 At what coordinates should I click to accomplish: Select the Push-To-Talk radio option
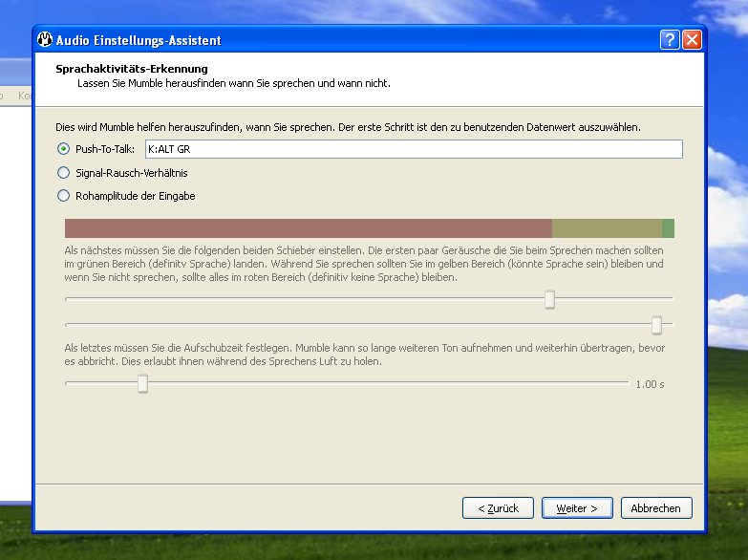(x=64, y=149)
